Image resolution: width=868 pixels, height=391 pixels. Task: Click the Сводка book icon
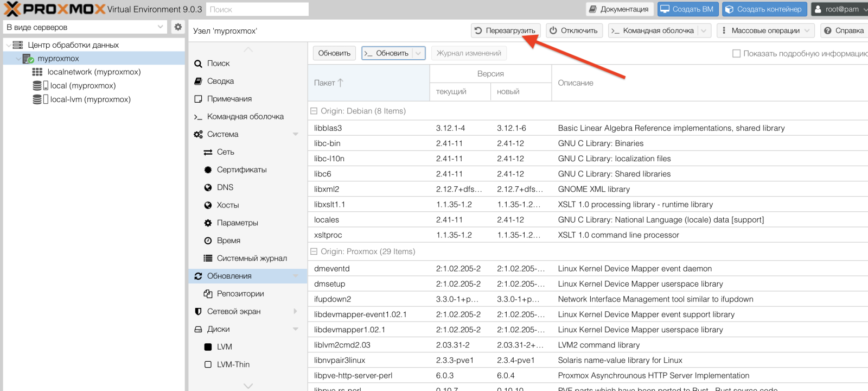coord(198,81)
